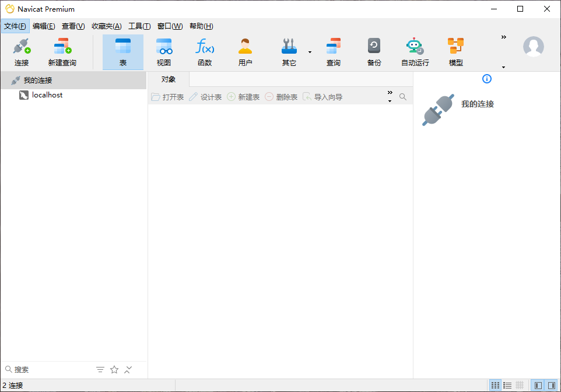Click the object search magnifier icon
This screenshot has height=392, width=561.
(x=403, y=97)
